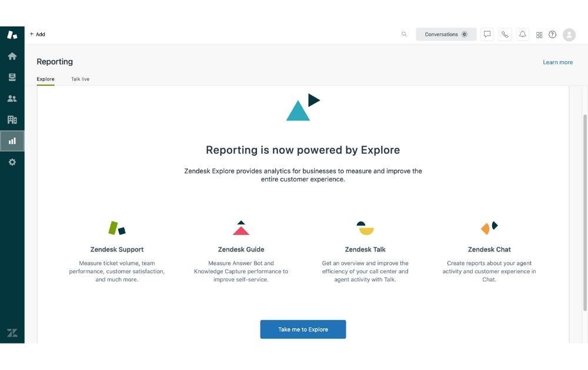
Task: Click the 'Reporting is now powered by Explore' headline
Action: coord(303,150)
